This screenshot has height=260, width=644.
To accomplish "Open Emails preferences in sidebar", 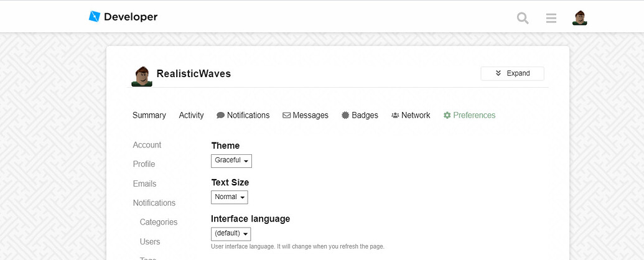I will point(144,183).
